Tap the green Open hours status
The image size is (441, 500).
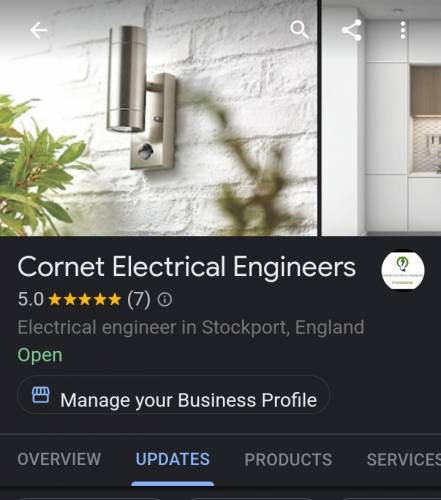(40, 355)
